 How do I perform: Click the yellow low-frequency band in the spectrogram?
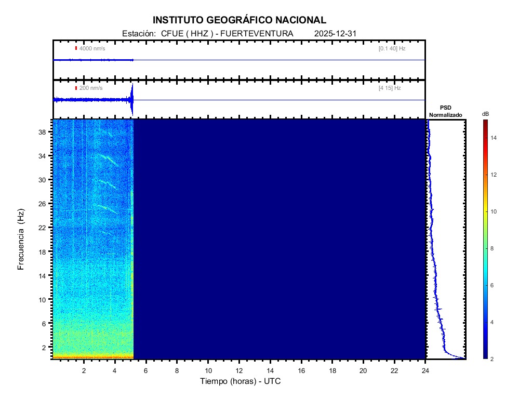(x=92, y=356)
